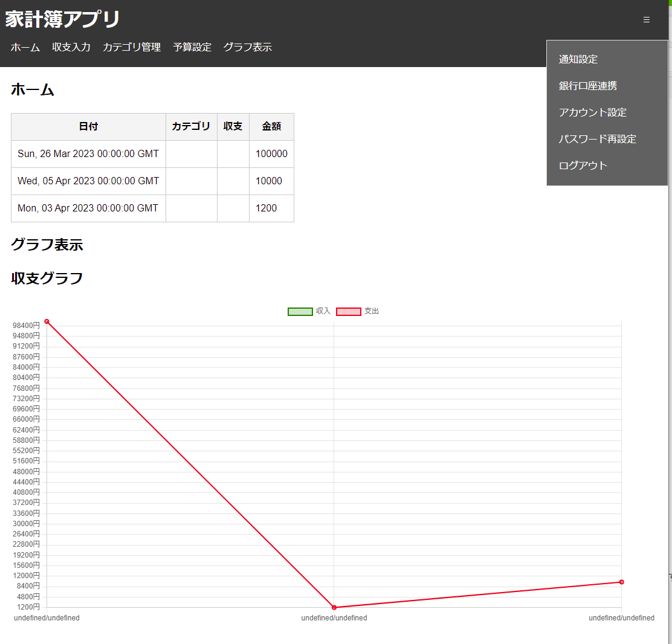Select 銀行口座連携 menu entry
Viewport: 672px width, 644px height.
coord(587,86)
